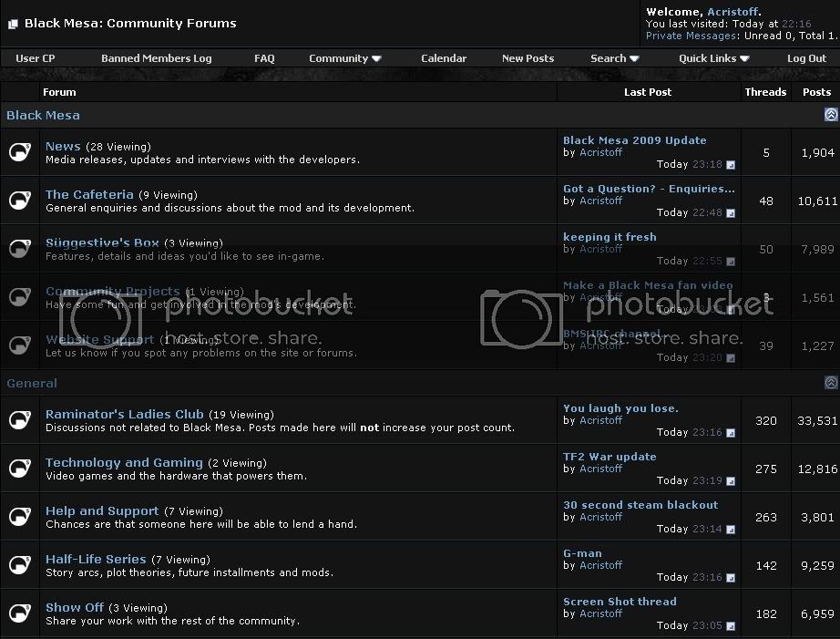Click Raminator's Ladies Club forum status icon
Image resolution: width=840 pixels, height=639 pixels.
point(19,419)
